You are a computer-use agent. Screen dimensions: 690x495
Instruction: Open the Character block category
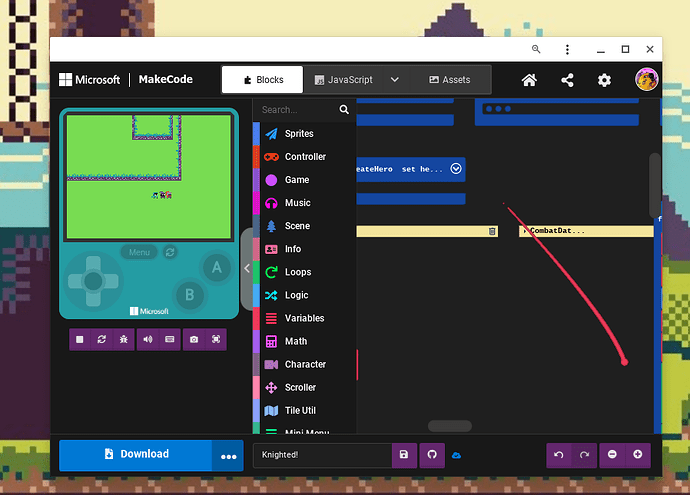pos(305,364)
